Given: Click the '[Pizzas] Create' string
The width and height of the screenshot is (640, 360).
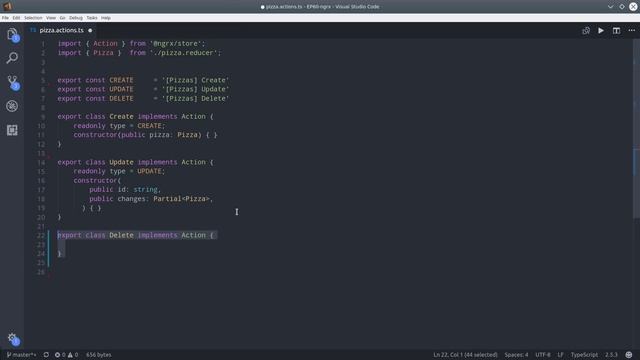Looking at the screenshot, I should pyautogui.click(x=196, y=80).
